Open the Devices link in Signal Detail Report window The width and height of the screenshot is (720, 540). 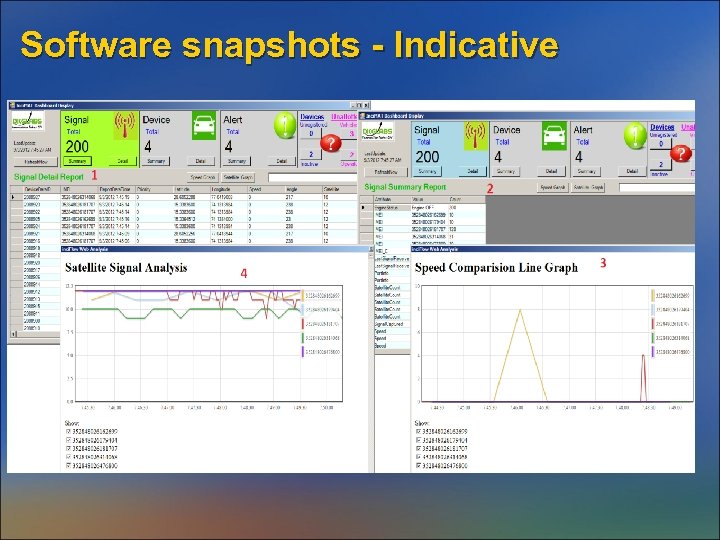pyautogui.click(x=312, y=117)
